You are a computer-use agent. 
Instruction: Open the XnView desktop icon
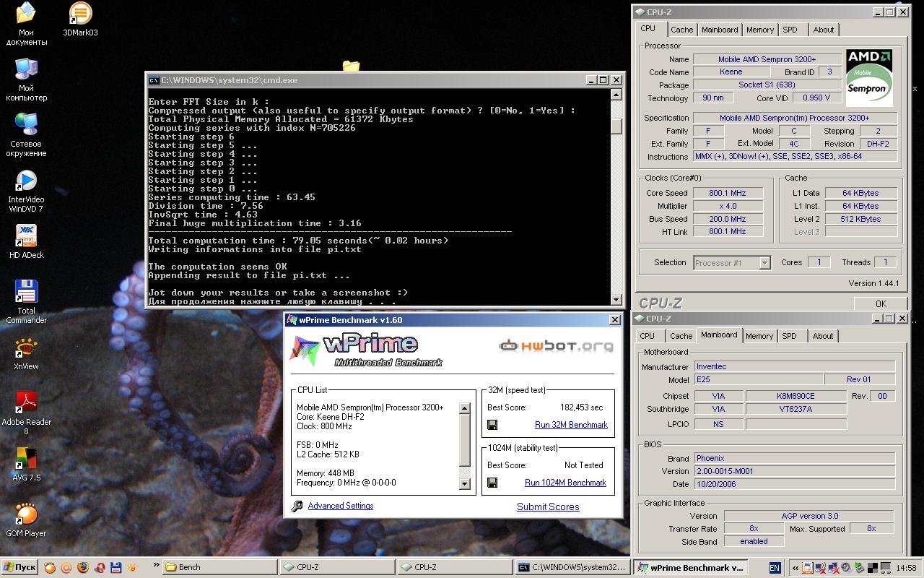coord(26,354)
